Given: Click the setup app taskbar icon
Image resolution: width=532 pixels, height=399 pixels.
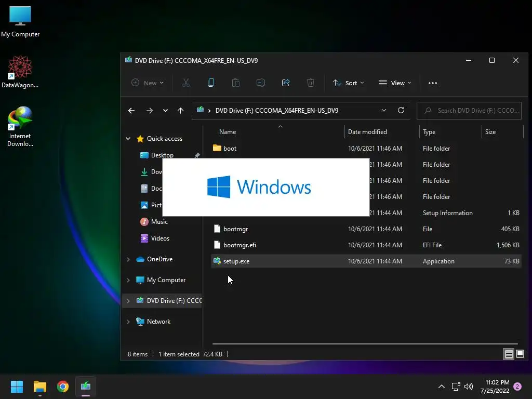Looking at the screenshot, I should [86, 387].
